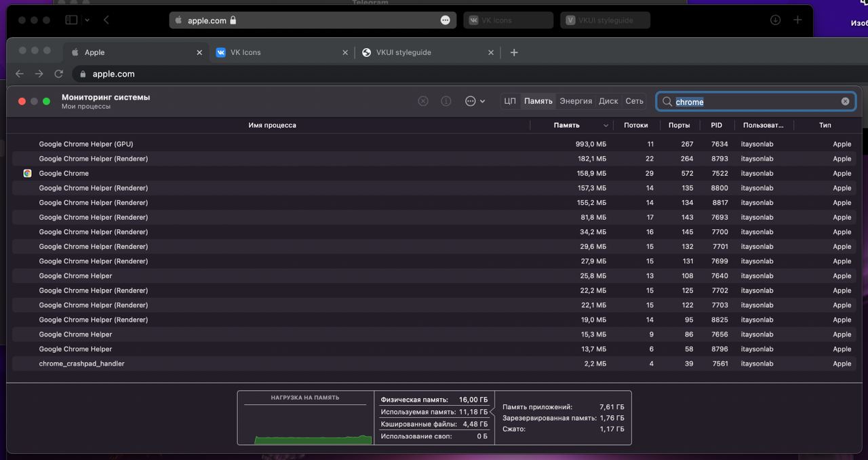Click the 993,0 МБ memory value
Image resolution: width=868 pixels, height=460 pixels.
591,144
